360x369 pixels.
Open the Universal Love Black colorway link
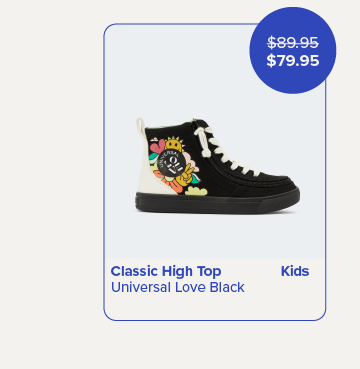pyautogui.click(x=178, y=287)
